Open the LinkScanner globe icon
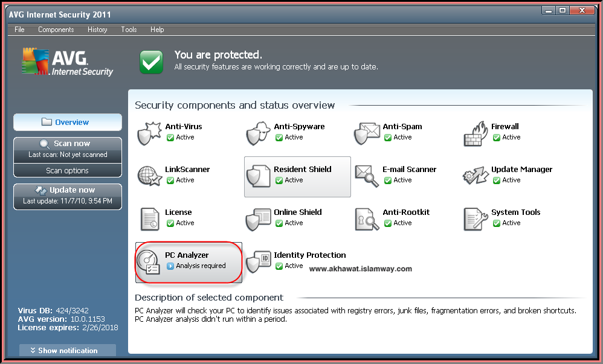Image resolution: width=603 pixels, height=364 pixels. tap(149, 176)
